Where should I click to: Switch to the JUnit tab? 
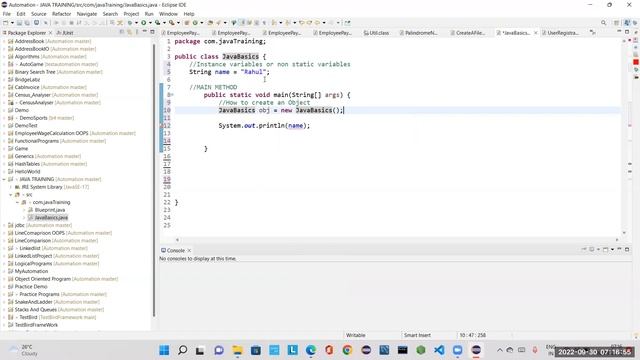tap(65, 32)
